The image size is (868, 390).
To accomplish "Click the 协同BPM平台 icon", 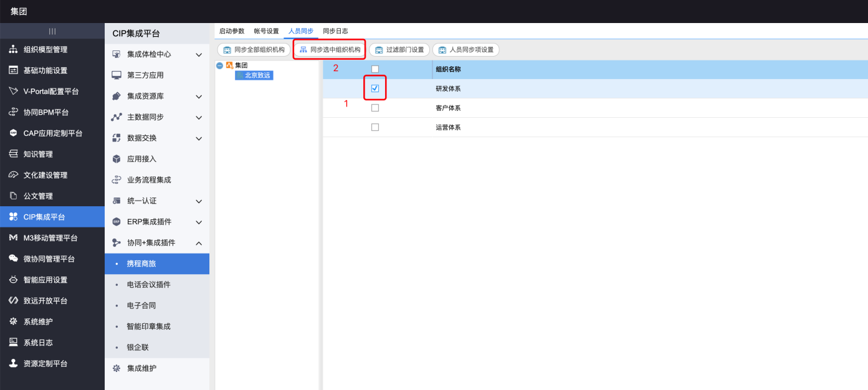I will [x=13, y=113].
